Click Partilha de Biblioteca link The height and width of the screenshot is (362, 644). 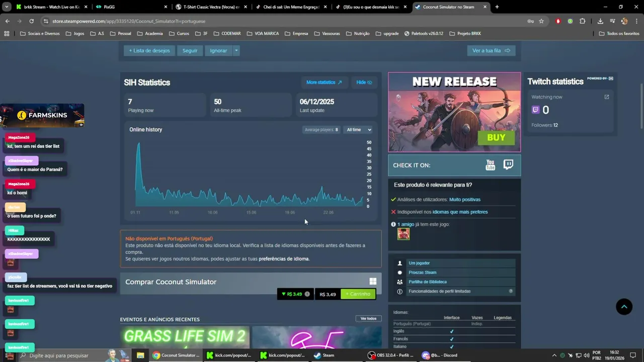(x=428, y=282)
